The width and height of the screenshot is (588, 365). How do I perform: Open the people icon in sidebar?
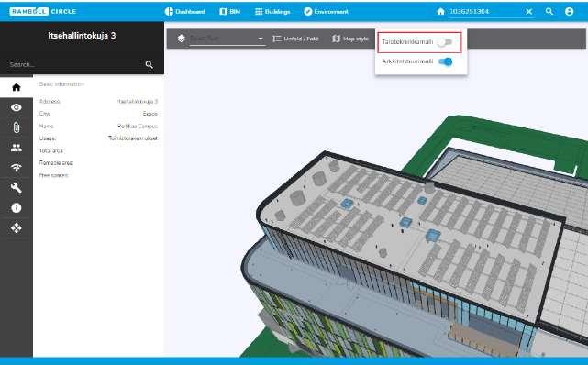[17, 148]
